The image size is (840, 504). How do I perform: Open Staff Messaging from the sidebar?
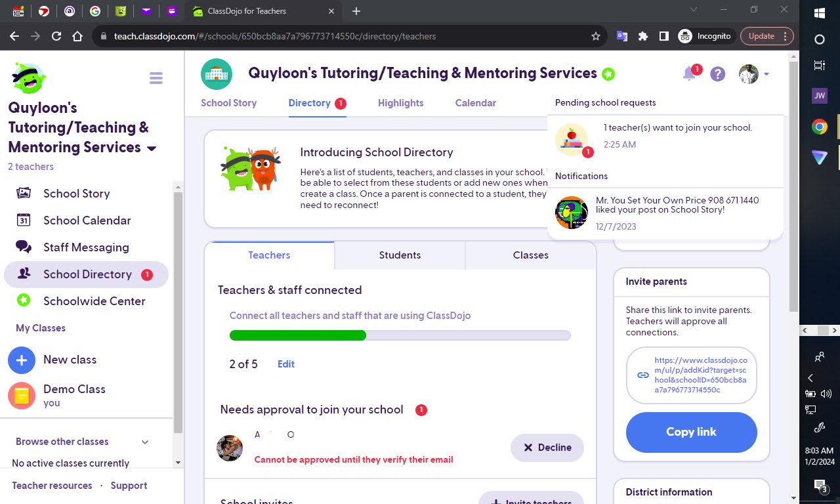(x=85, y=247)
